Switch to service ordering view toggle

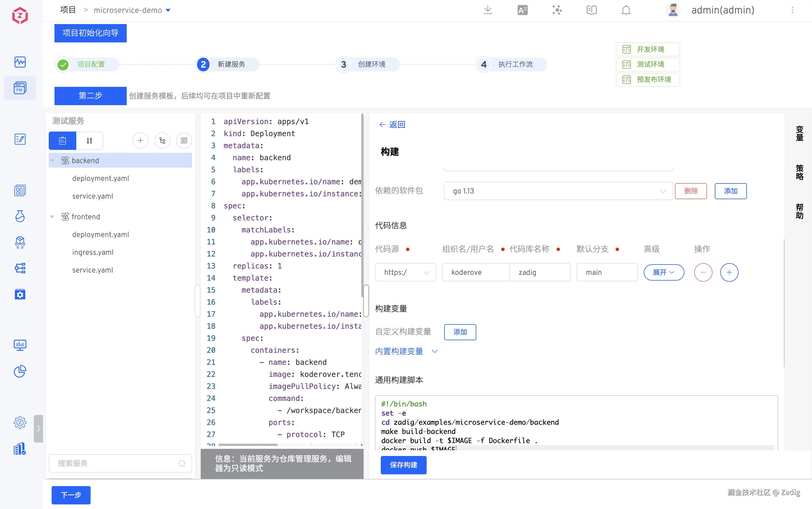coord(89,141)
